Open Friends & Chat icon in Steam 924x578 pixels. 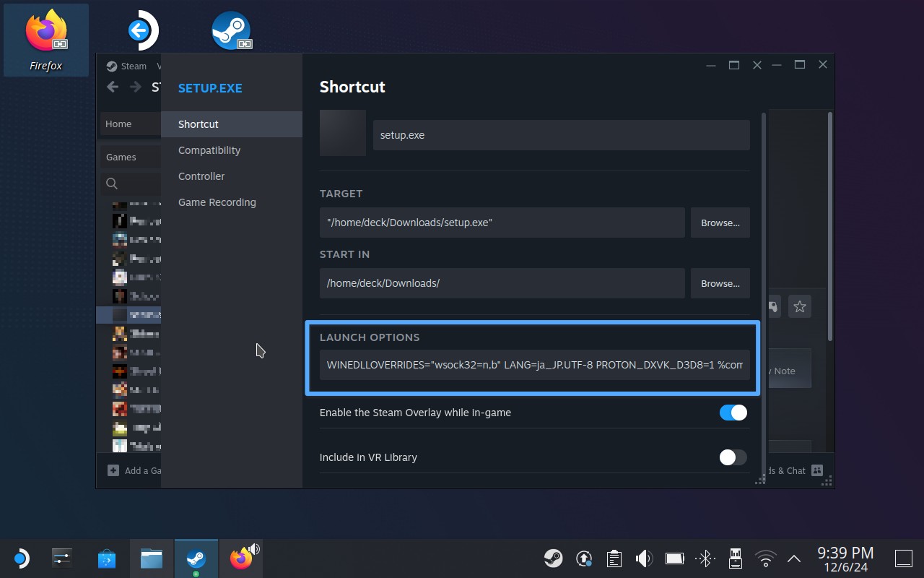(817, 470)
